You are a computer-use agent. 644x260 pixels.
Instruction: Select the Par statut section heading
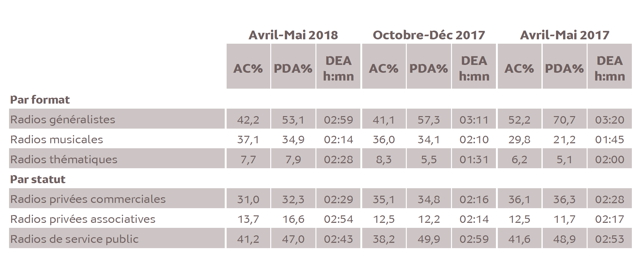[x=38, y=179]
